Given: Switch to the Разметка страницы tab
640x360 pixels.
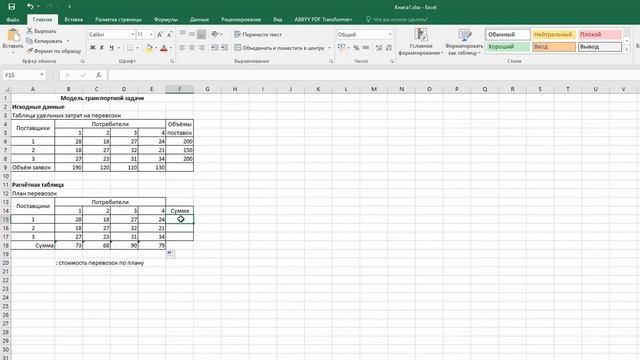Looking at the screenshot, I should point(118,19).
